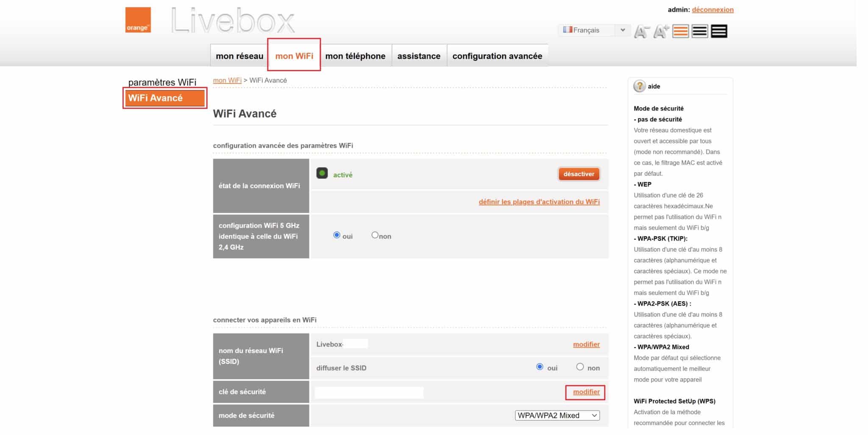This screenshot has width=868, height=435.
Task: Click modifier next to the Livebox SSID
Action: pos(586,344)
